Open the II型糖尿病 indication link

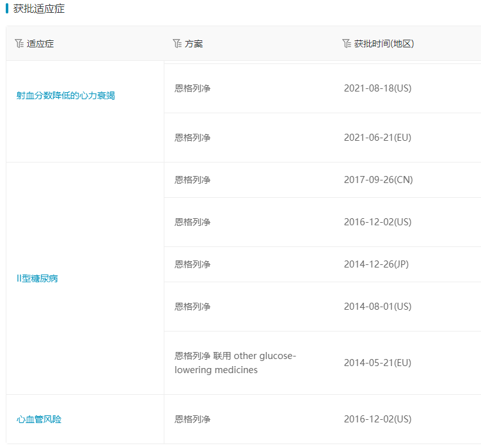(37, 279)
